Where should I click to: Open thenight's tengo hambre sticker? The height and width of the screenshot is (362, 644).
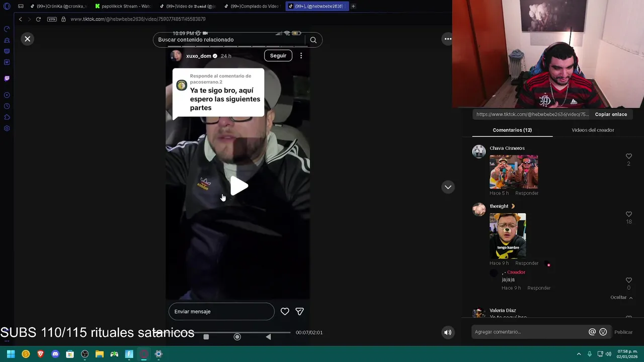coord(508,236)
